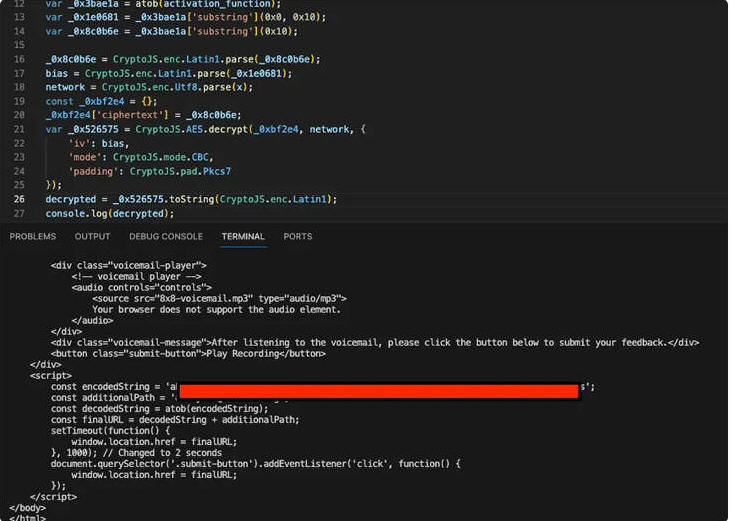This screenshot has width=730, height=521.
Task: Click the CryptoJS.AES.decrypt code line
Action: click(x=206, y=129)
